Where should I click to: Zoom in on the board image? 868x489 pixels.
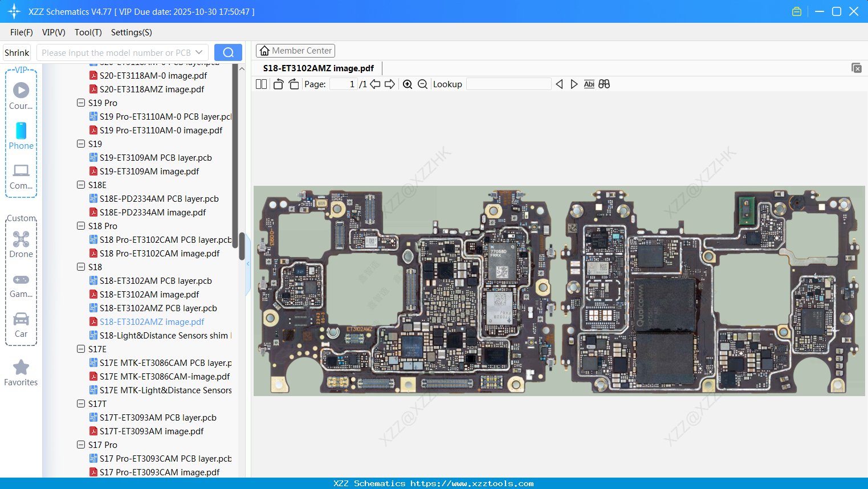(407, 84)
